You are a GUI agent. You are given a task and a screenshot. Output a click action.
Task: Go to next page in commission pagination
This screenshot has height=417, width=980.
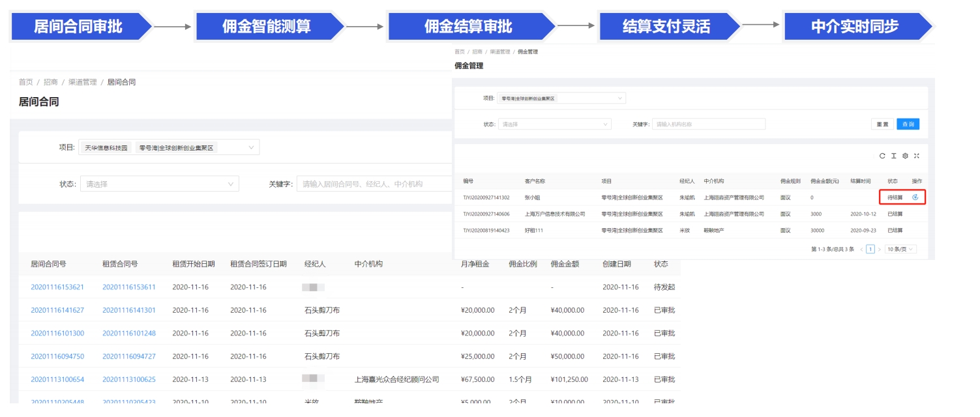tap(879, 249)
